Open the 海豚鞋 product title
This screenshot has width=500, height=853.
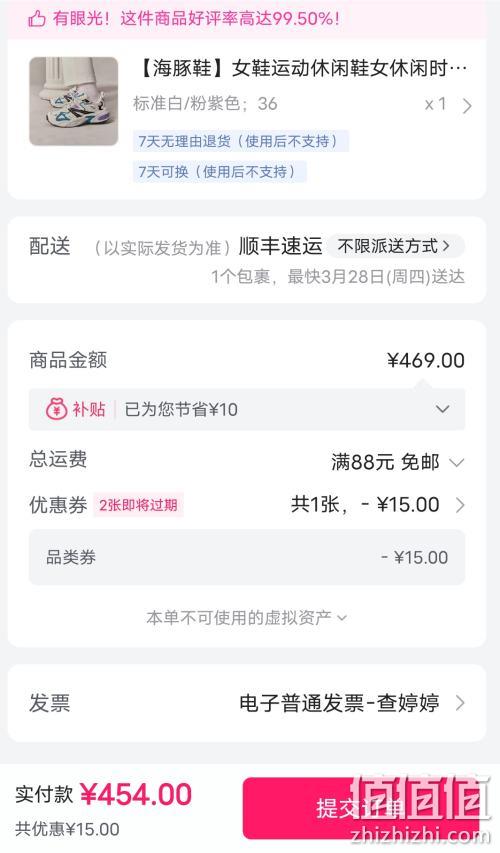(300, 69)
